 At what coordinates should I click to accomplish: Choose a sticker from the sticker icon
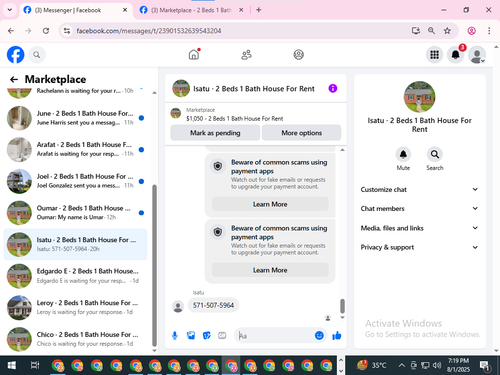point(207,335)
